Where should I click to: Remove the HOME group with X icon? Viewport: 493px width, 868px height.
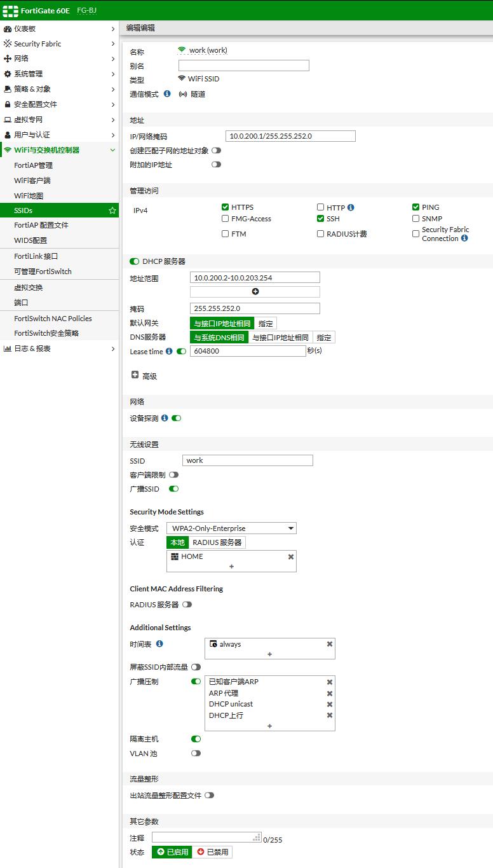click(x=291, y=556)
